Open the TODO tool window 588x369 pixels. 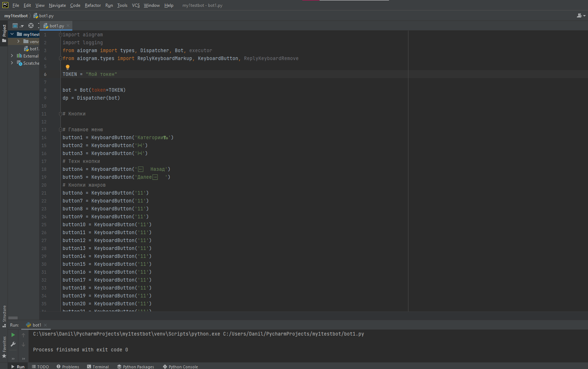(x=40, y=366)
